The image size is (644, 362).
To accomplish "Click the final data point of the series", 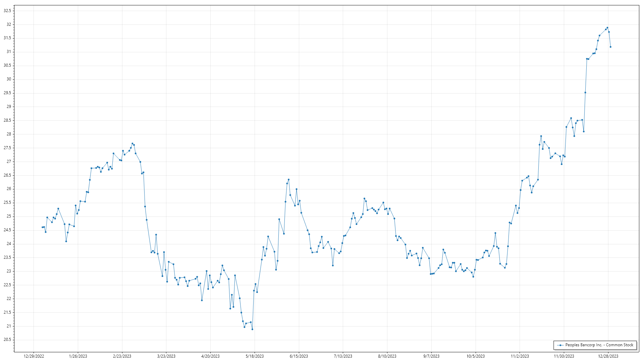I will tap(610, 47).
